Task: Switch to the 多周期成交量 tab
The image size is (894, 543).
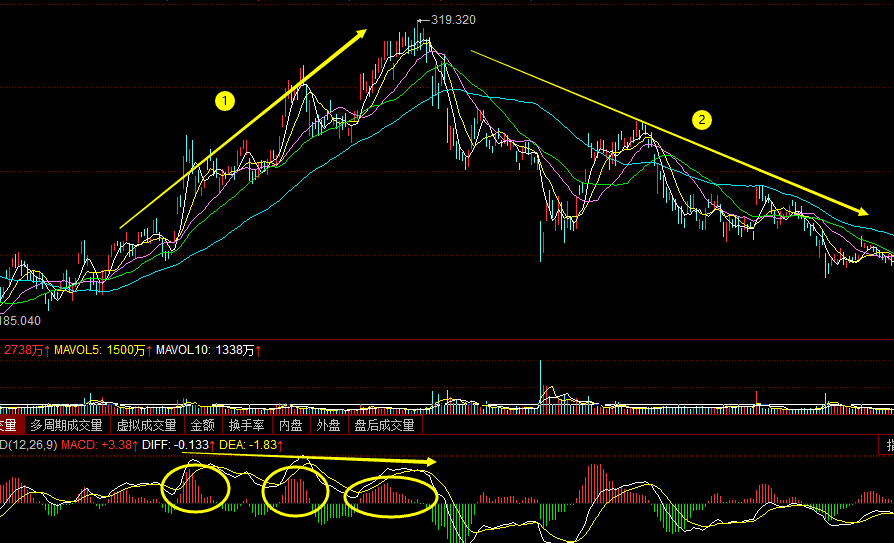Action: (66, 426)
